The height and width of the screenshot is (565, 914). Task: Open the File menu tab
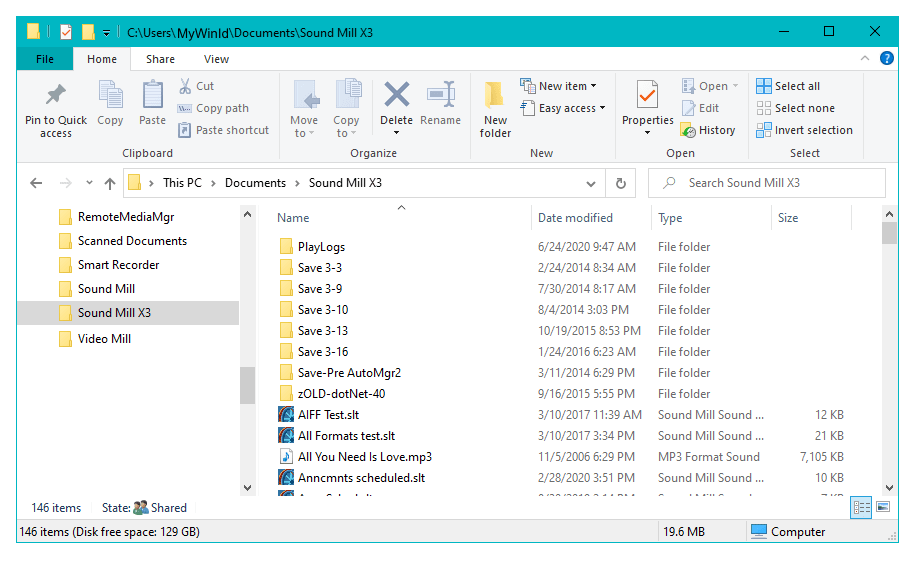[x=45, y=59]
